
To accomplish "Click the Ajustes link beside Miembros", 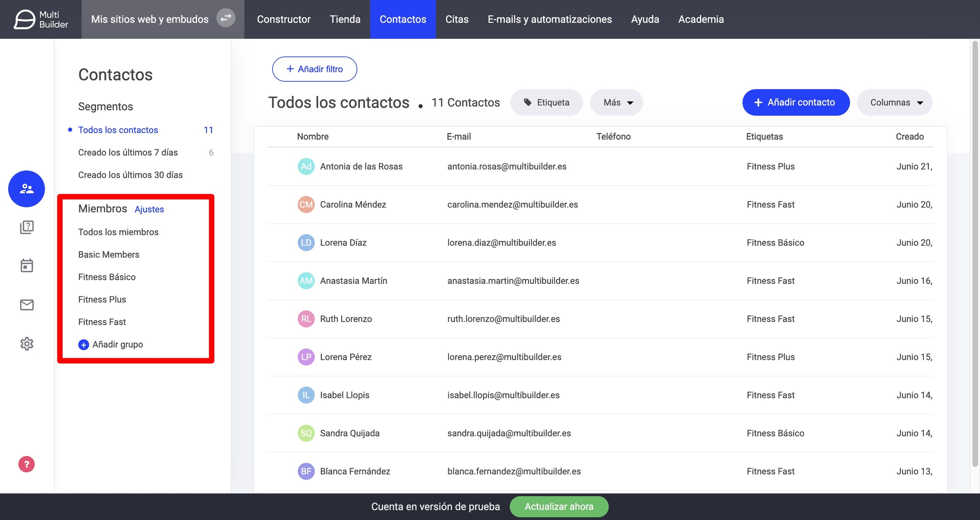I will (149, 209).
